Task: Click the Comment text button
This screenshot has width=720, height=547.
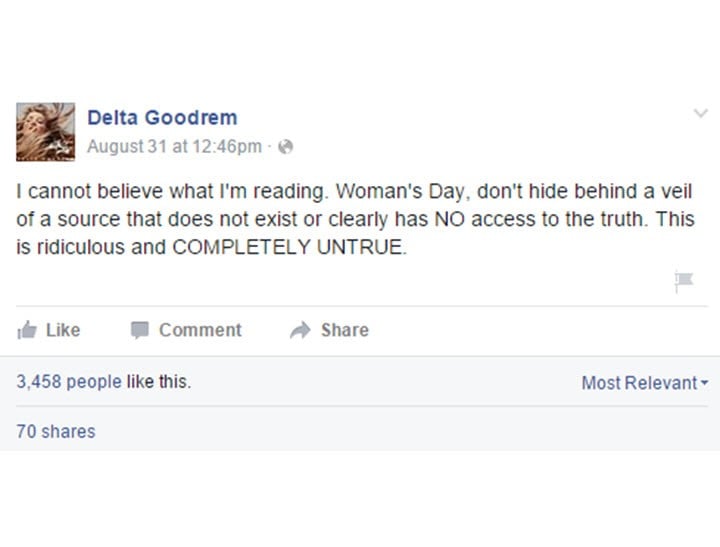Action: tap(200, 330)
